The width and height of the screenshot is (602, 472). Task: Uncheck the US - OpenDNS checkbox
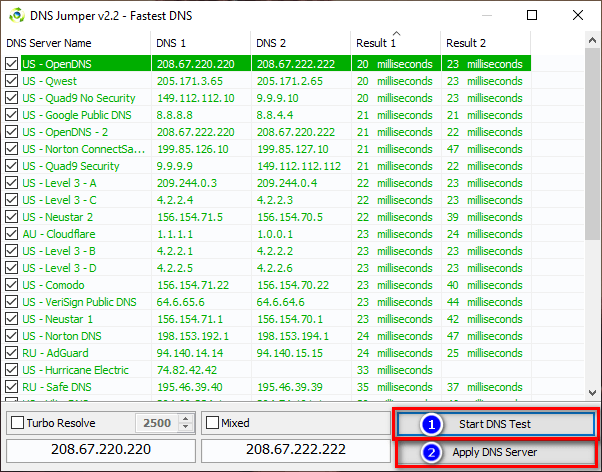(x=12, y=64)
